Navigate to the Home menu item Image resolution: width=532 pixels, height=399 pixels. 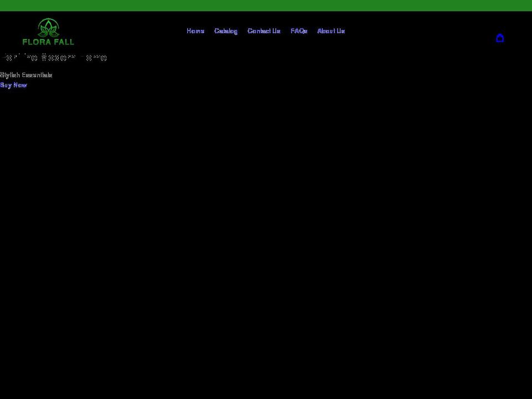[x=195, y=31]
